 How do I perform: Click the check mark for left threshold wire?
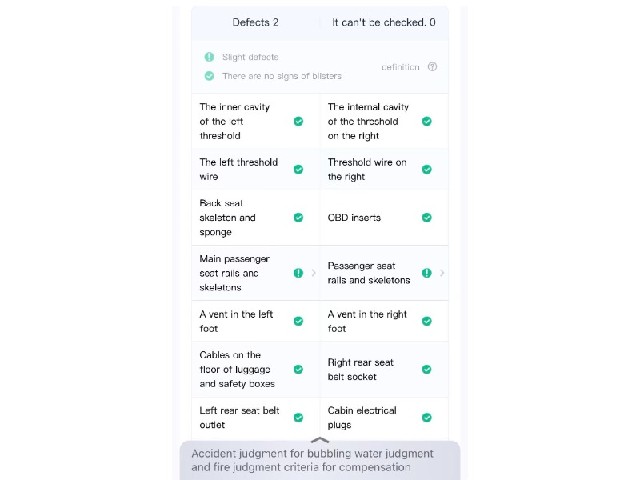298,169
